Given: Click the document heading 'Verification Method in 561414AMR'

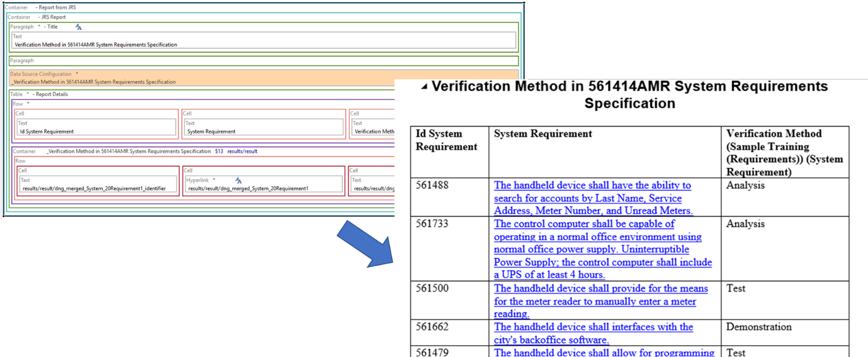Looking at the screenshot, I should (x=630, y=95).
